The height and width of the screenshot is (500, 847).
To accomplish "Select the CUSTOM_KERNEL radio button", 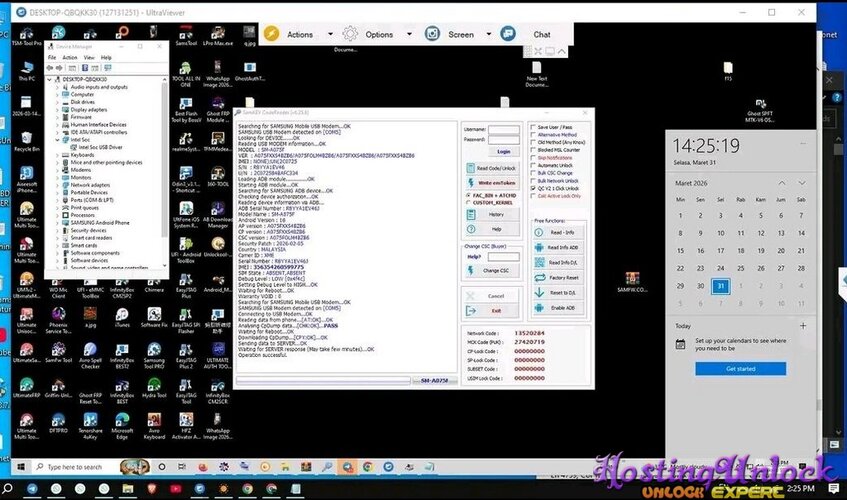I will tap(468, 202).
